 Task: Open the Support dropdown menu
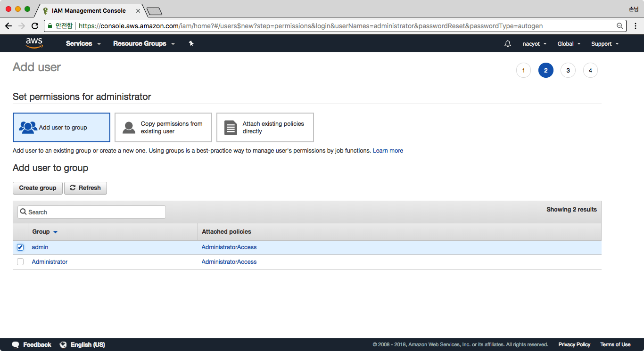[x=605, y=44]
